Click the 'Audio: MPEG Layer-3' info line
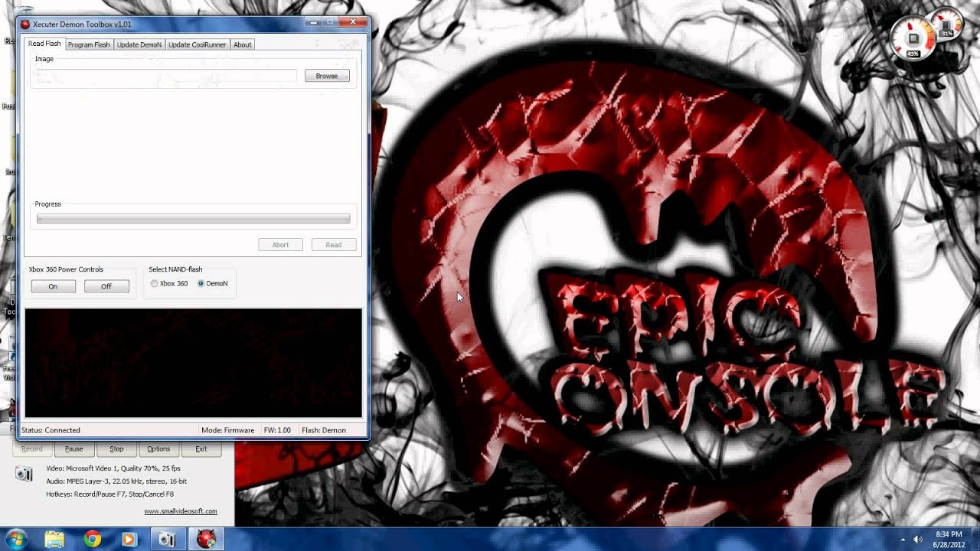 [x=116, y=481]
